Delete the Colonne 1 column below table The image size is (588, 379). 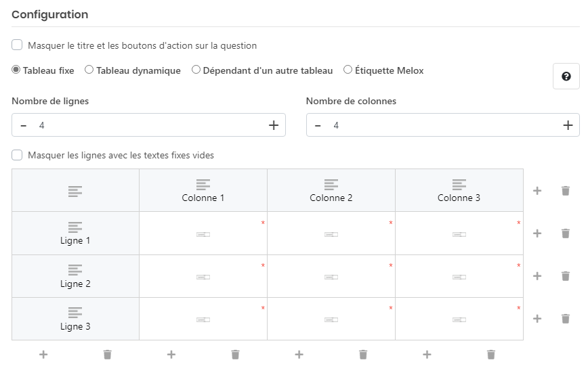(x=235, y=355)
